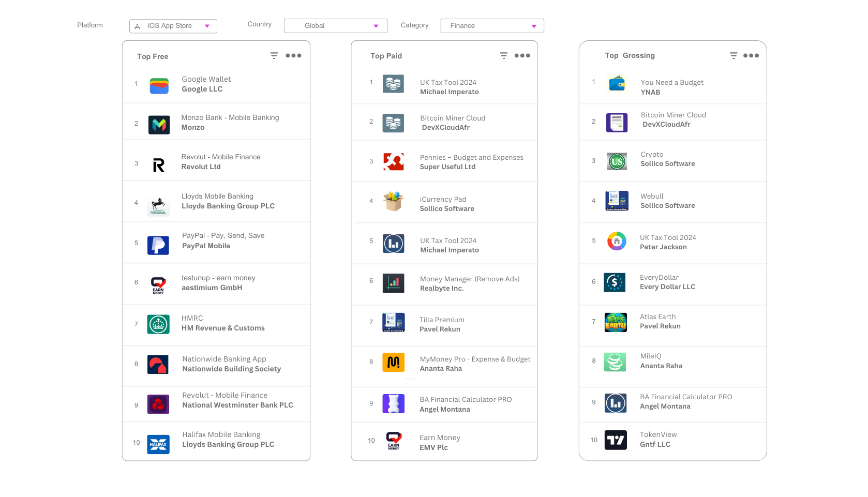Click the Webull app icon
The image size is (868, 497).
click(617, 201)
